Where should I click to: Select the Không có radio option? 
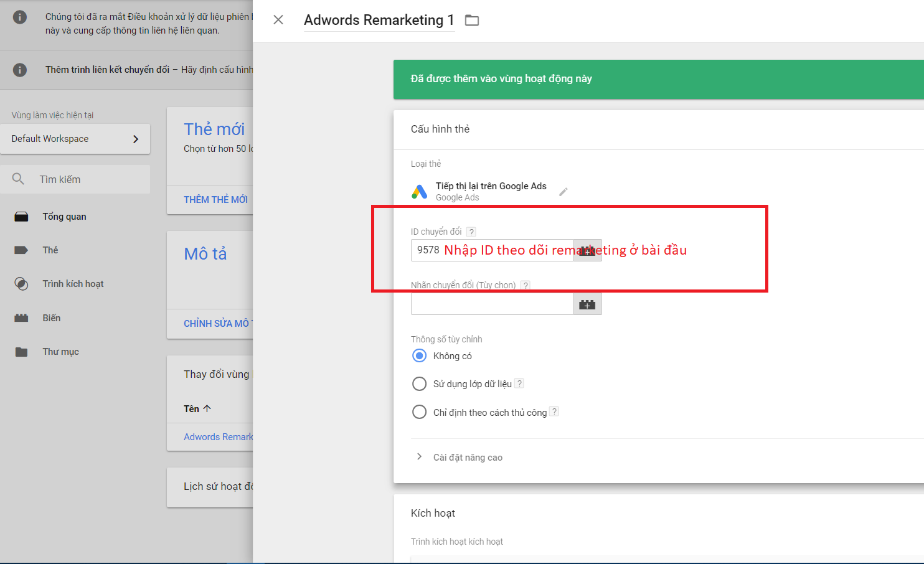(420, 355)
